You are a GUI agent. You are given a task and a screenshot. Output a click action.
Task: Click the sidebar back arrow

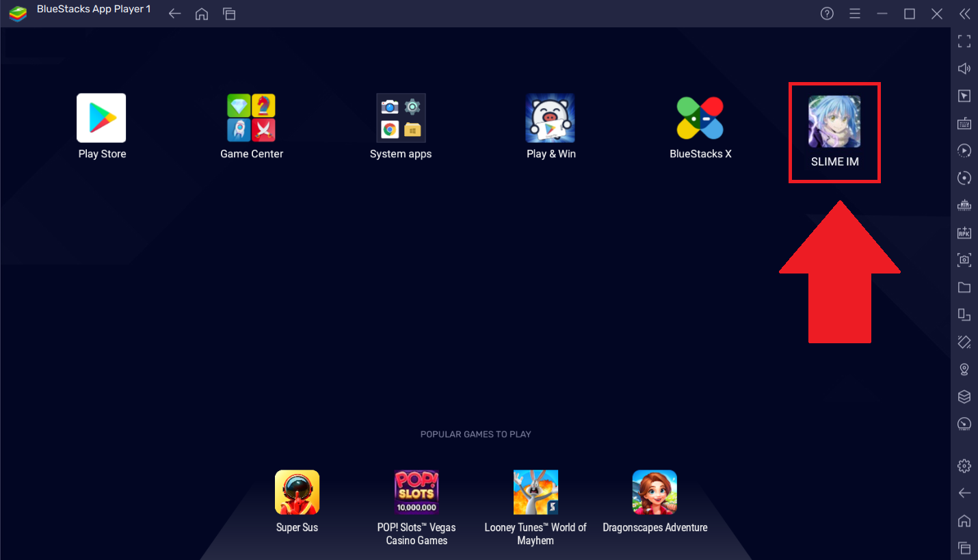(964, 493)
